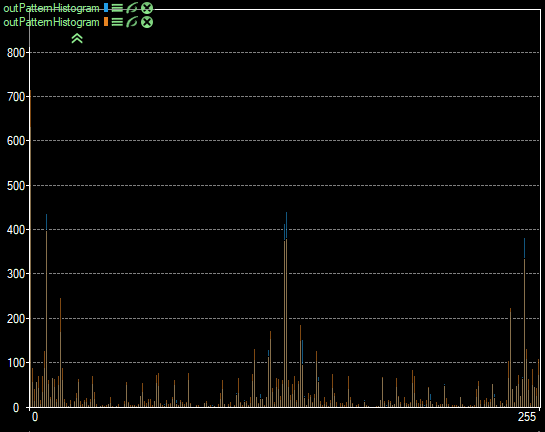Click the 800 y-axis label
The image size is (545, 432).
click(16, 53)
